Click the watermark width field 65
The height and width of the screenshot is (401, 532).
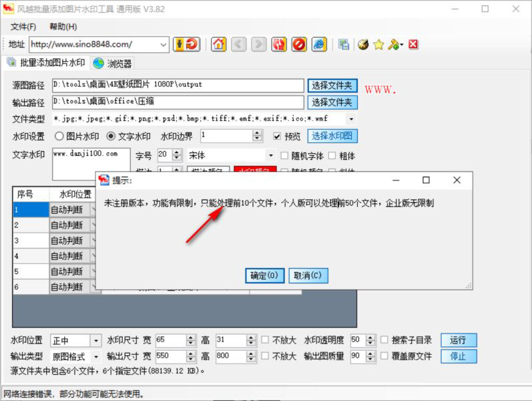pyautogui.click(x=171, y=340)
